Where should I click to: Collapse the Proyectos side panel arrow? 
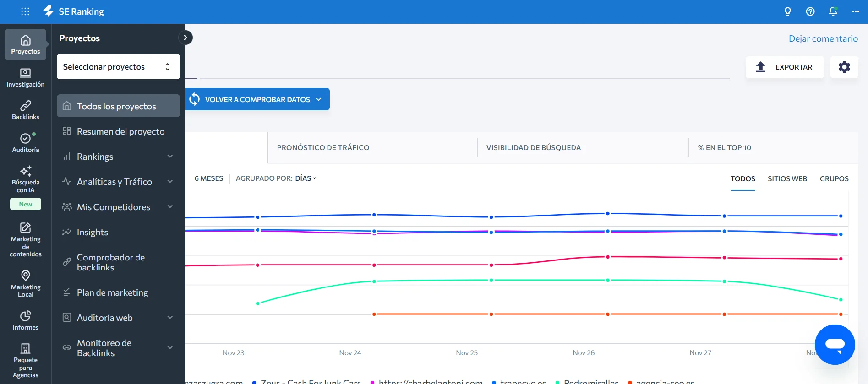pos(186,38)
